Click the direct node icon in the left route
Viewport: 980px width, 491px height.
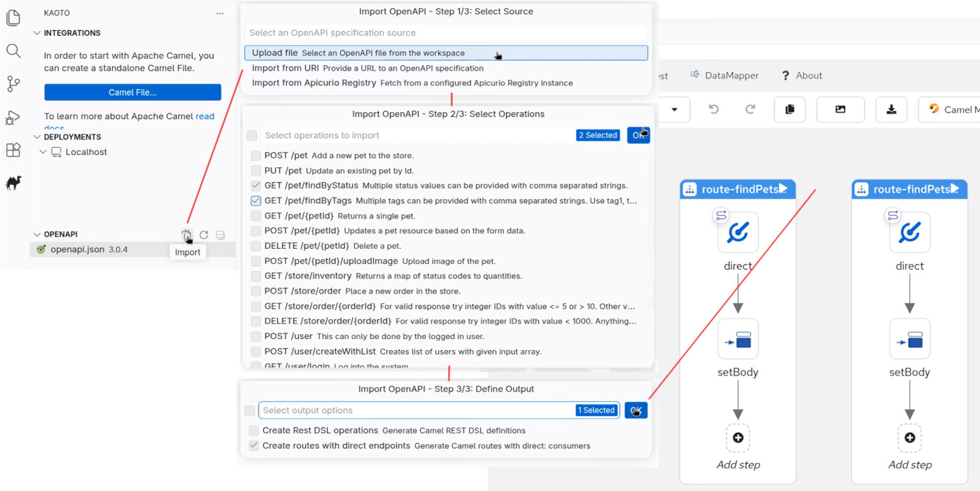point(738,233)
